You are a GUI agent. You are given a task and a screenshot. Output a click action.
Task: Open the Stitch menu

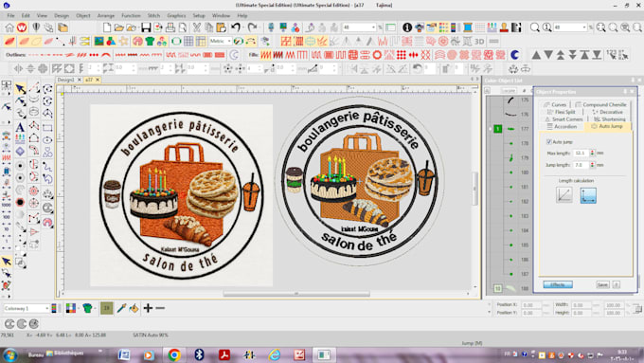[153, 15]
